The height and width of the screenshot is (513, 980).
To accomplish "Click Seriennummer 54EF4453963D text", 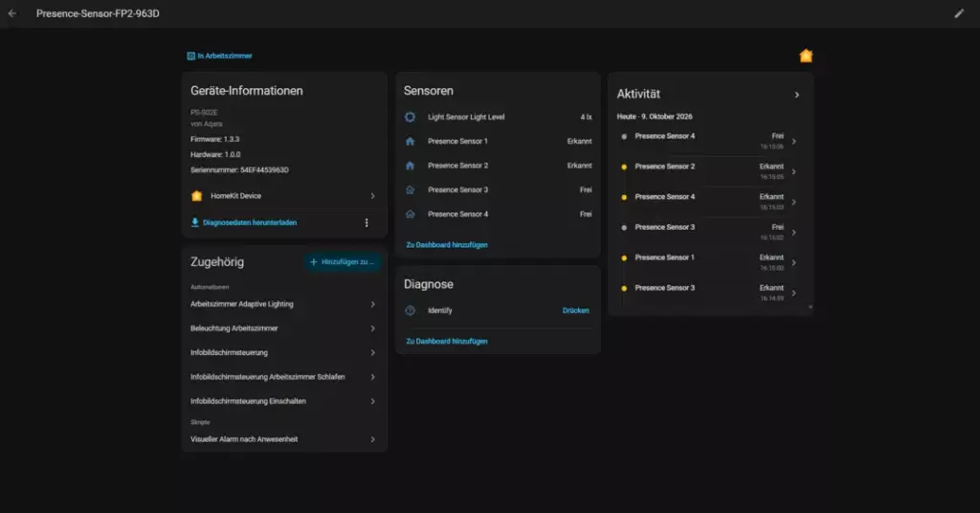I will 239,170.
